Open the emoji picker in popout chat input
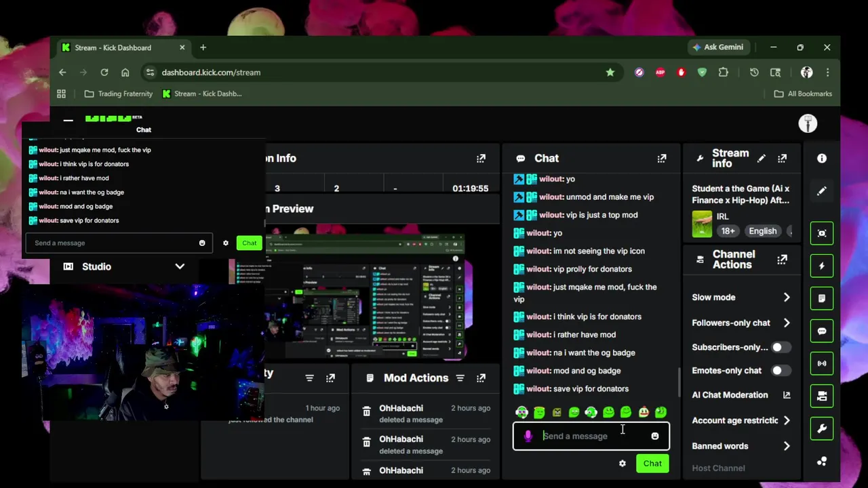868x488 pixels. [x=202, y=243]
